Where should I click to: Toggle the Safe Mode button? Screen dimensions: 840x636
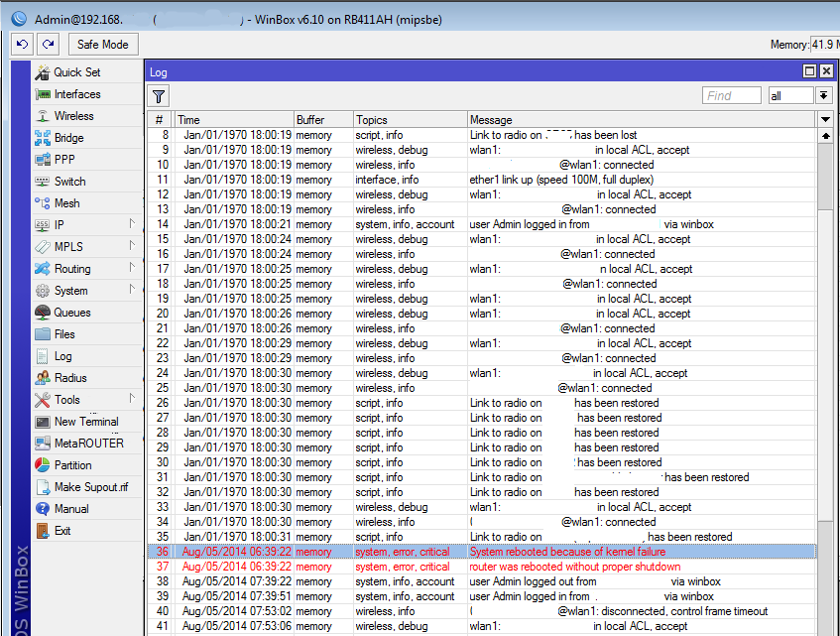coord(102,45)
